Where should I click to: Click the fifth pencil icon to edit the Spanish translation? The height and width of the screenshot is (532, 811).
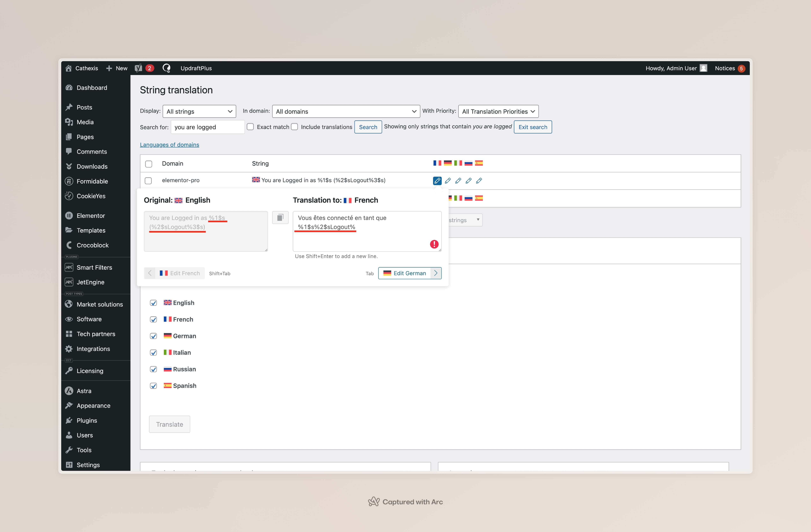click(x=479, y=180)
